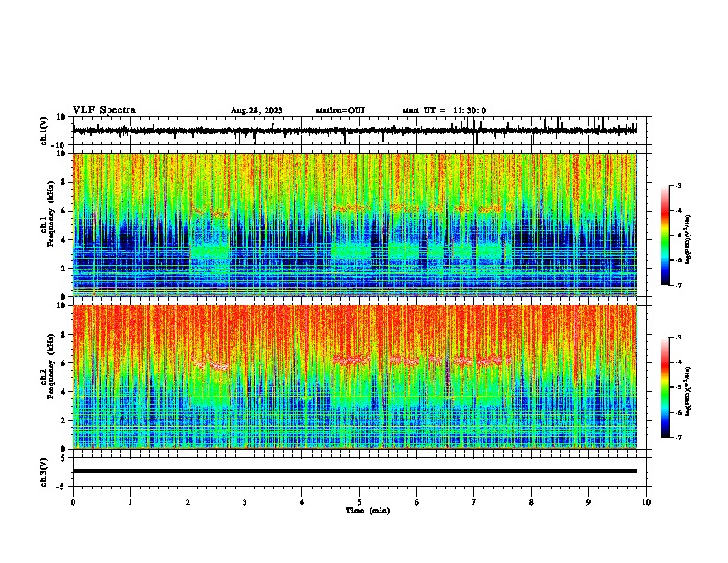
Task: Click the "VLF Spectra" title text
Action: pyautogui.click(x=104, y=110)
